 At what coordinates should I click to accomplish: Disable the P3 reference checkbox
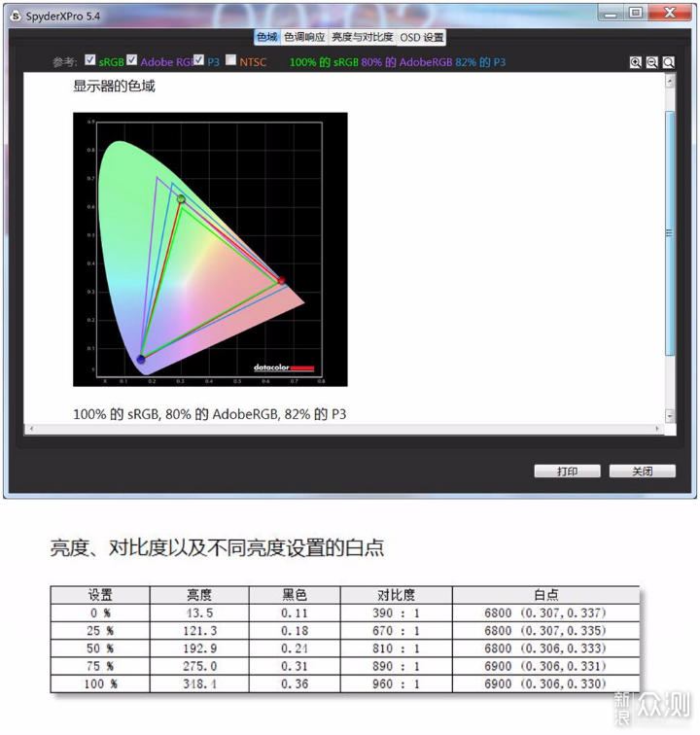click(198, 60)
